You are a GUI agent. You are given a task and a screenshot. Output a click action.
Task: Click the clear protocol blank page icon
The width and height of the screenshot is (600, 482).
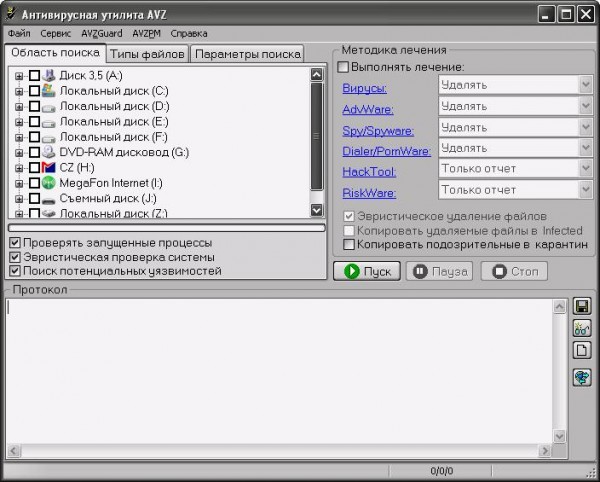point(582,350)
